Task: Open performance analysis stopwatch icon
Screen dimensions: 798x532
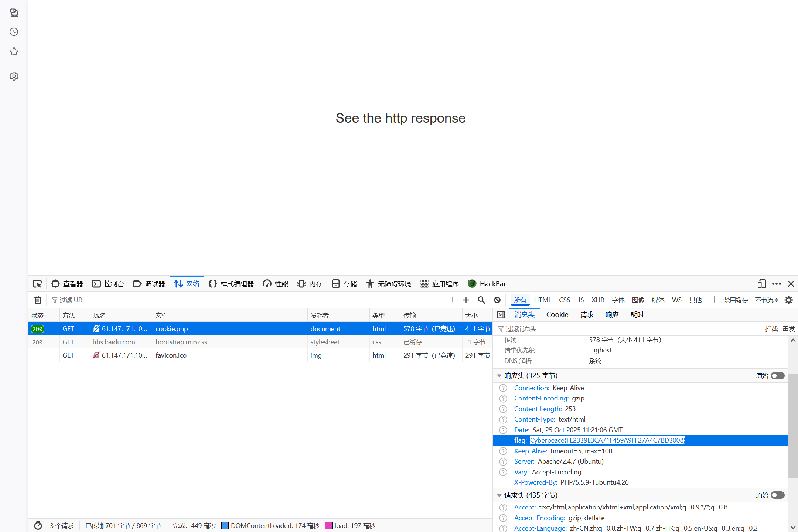Action: (38, 525)
